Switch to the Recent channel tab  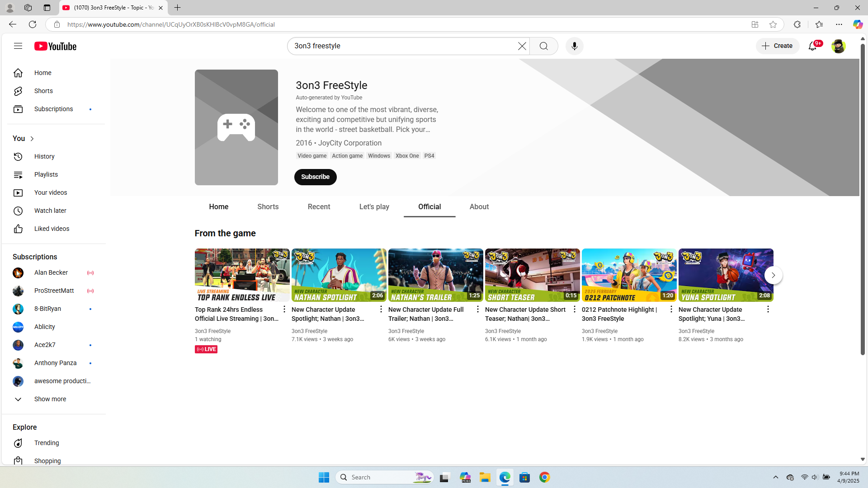click(319, 206)
